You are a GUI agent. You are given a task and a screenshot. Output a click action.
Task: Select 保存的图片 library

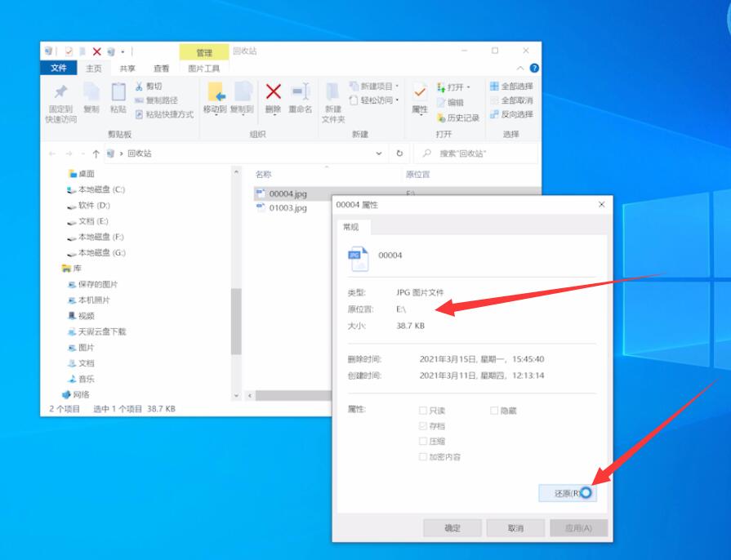pyautogui.click(x=93, y=284)
